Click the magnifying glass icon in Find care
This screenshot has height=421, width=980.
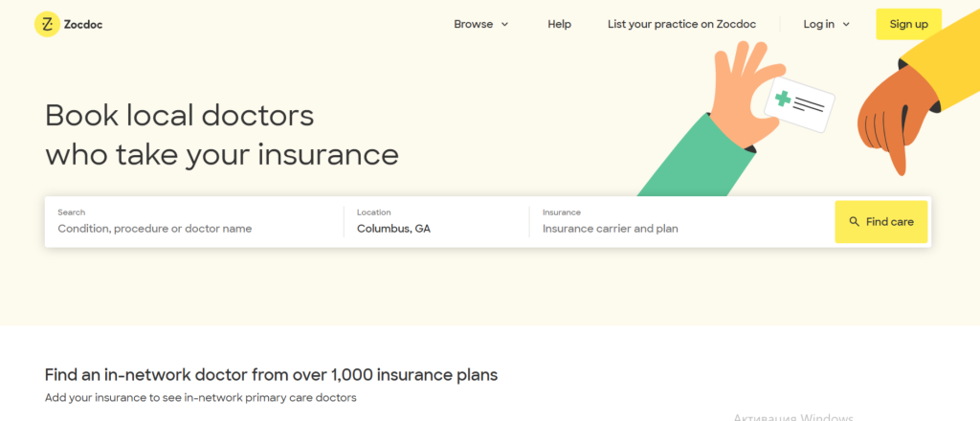pyautogui.click(x=855, y=222)
